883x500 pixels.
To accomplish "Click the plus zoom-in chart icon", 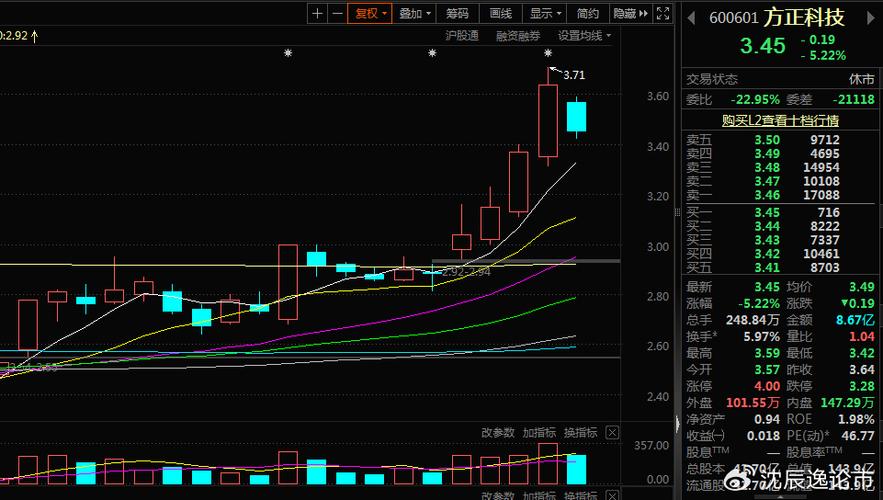I will coord(318,13).
